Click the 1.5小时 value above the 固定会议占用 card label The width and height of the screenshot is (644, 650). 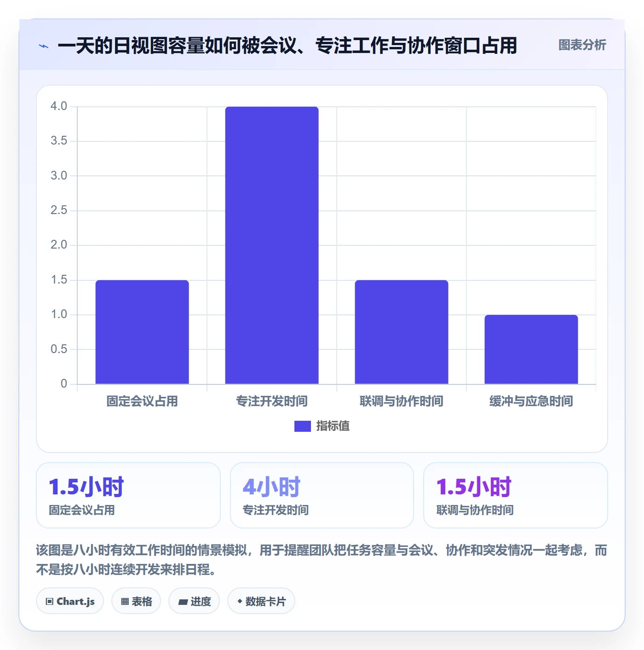86,487
